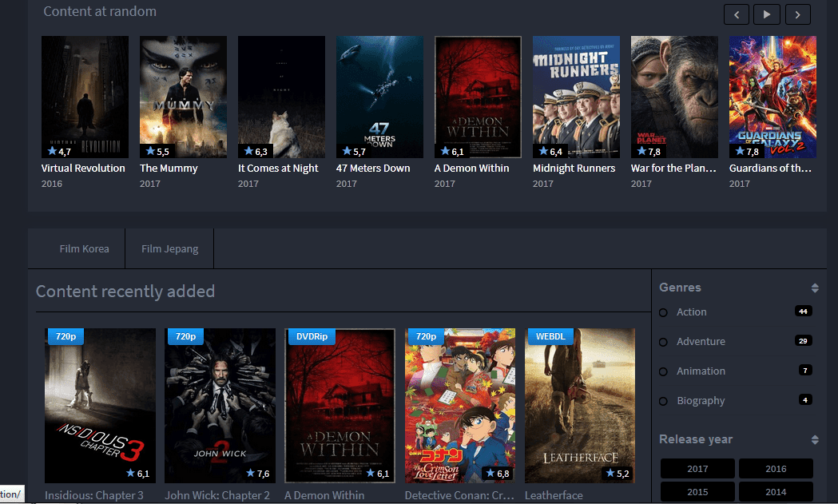Filter by release year 2017
Screen dimensions: 838x504
click(697, 469)
